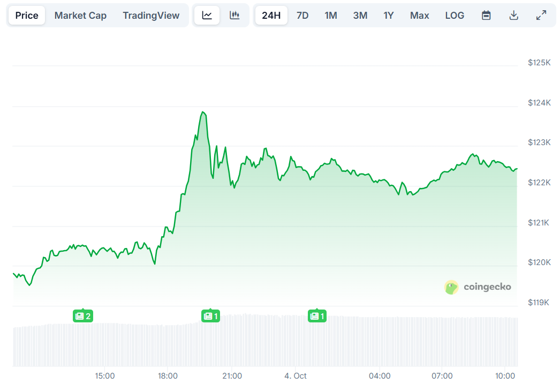
Task: Show the Max time range
Action: 419,16
